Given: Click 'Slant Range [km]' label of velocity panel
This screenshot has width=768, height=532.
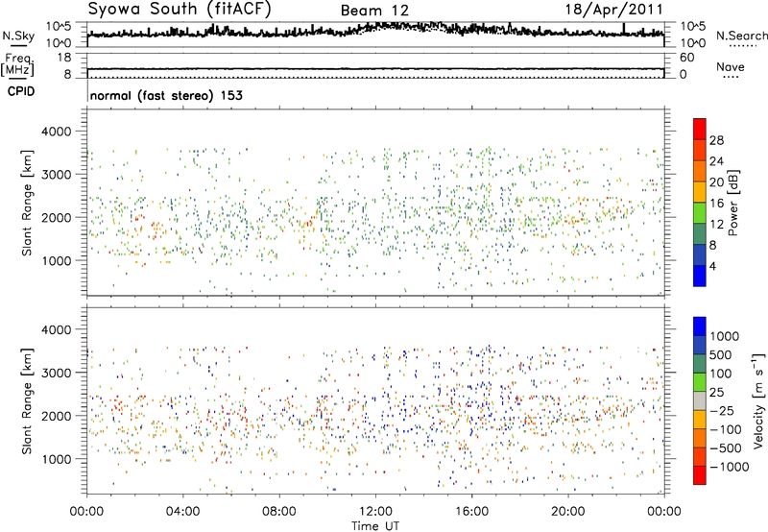Looking at the screenshot, I should click(27, 400).
